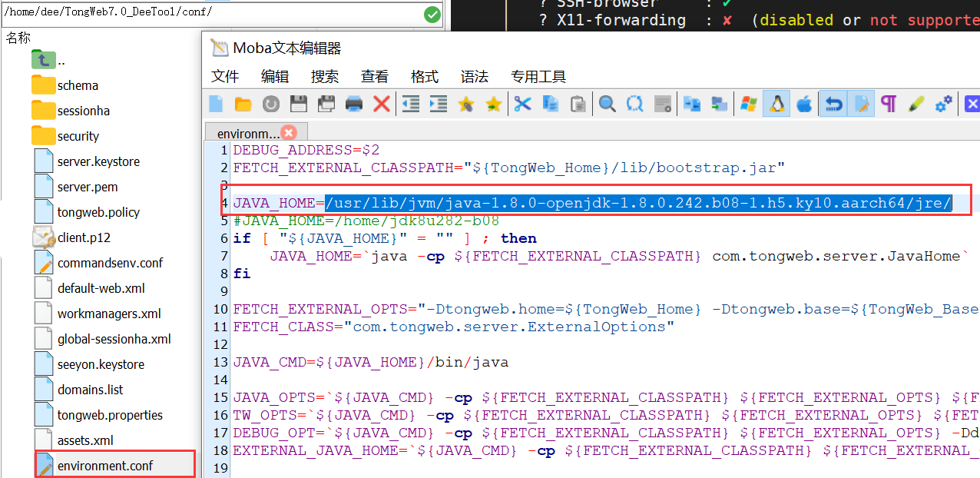
Task: Print the document using printer icon
Action: coord(353,104)
